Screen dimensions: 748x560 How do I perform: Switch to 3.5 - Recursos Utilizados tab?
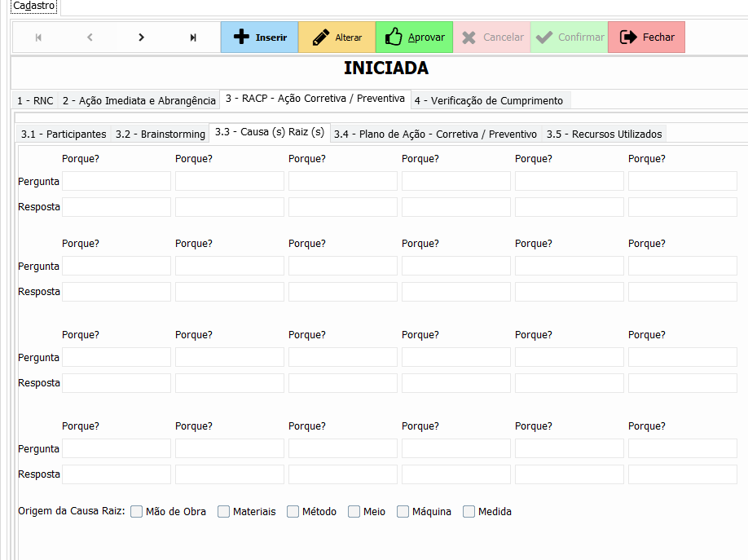604,134
